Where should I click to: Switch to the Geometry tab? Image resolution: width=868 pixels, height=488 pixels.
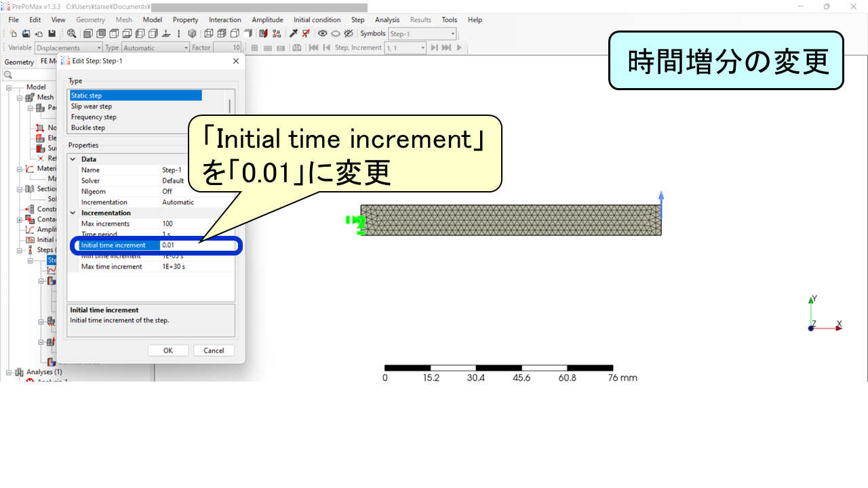click(19, 62)
